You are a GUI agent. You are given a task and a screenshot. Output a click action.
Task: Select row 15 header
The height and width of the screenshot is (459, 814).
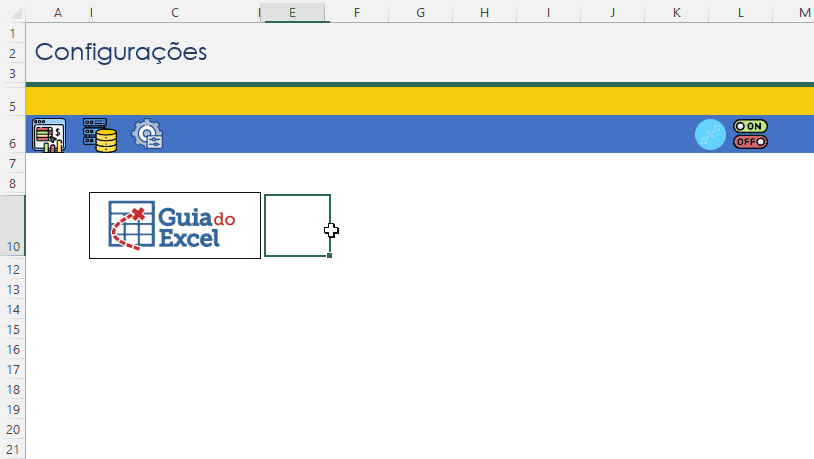(12, 329)
